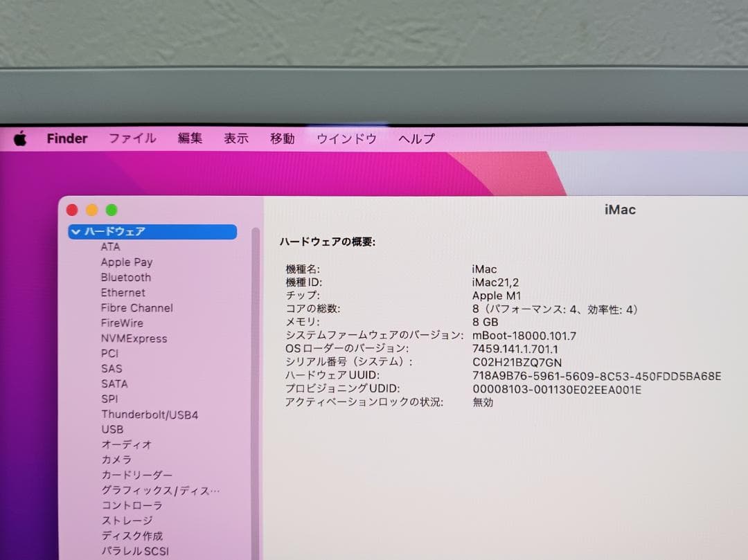This screenshot has width=748, height=560.
Task: Collapse the ハードウェア section chevron
Action: point(75,232)
